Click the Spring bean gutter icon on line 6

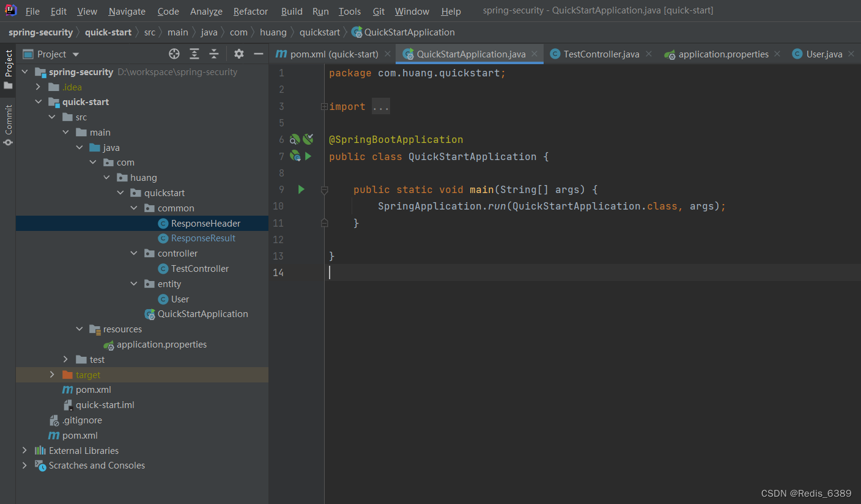[295, 139]
